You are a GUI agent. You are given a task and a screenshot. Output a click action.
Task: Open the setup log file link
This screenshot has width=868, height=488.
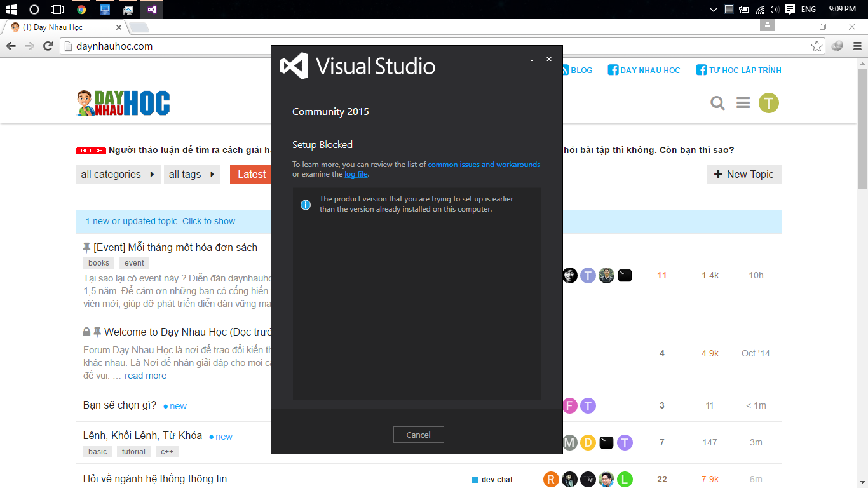pyautogui.click(x=356, y=174)
